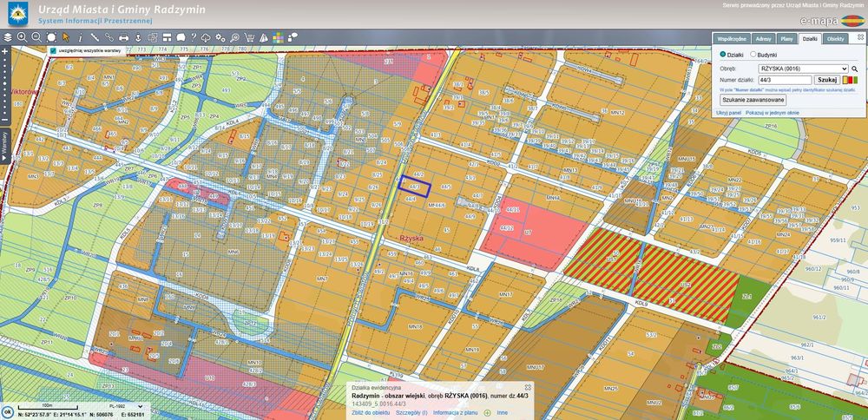Open settings gears icon
Viewport: 868px width, 420px height.
click(220, 37)
